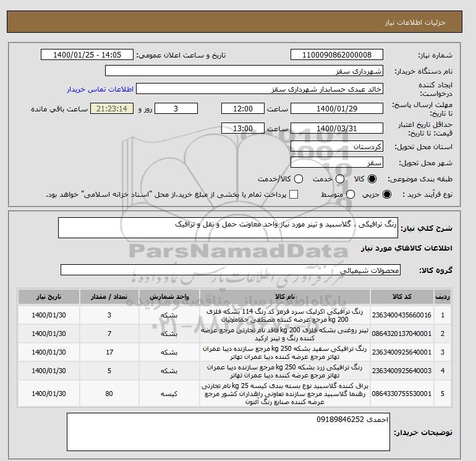Click quantity 7 in row 2

click(x=109, y=334)
